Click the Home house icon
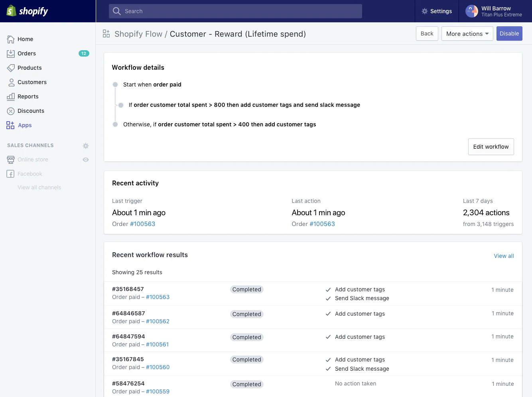The width and height of the screenshot is (532, 397). [x=11, y=39]
